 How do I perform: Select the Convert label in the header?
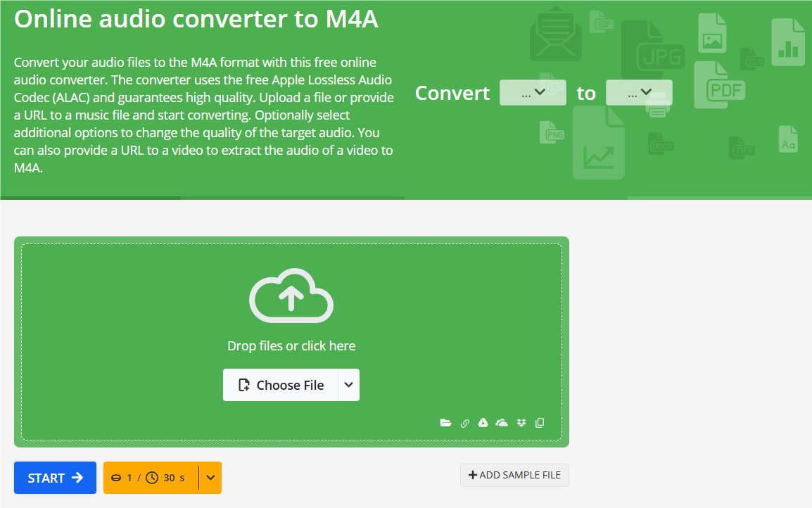coord(452,93)
